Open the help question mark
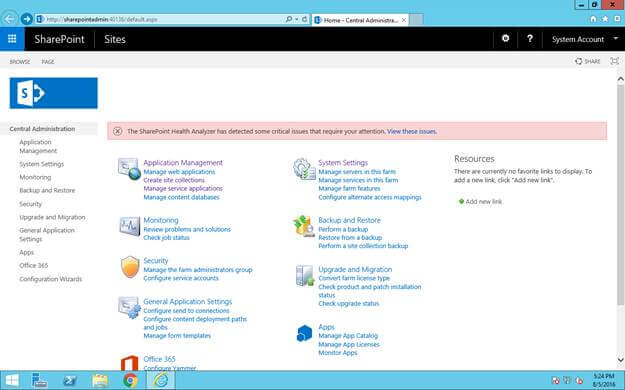The image size is (625, 390). [x=529, y=39]
